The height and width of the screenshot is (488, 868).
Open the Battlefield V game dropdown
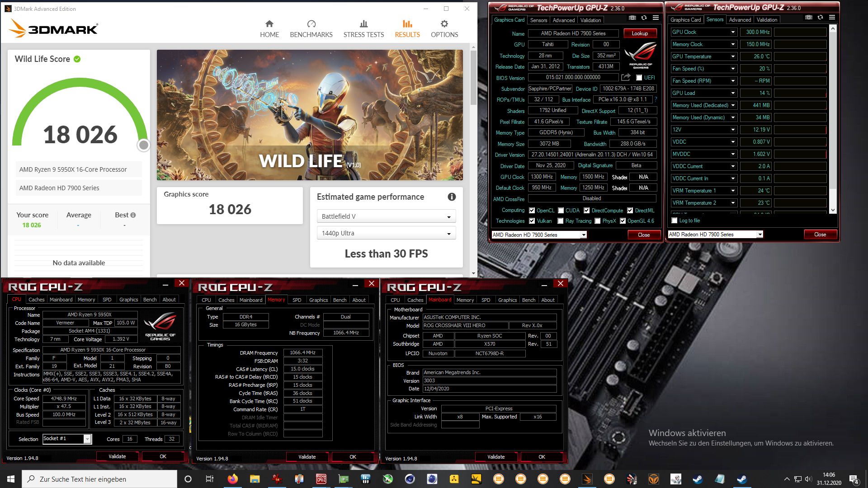[x=386, y=216]
